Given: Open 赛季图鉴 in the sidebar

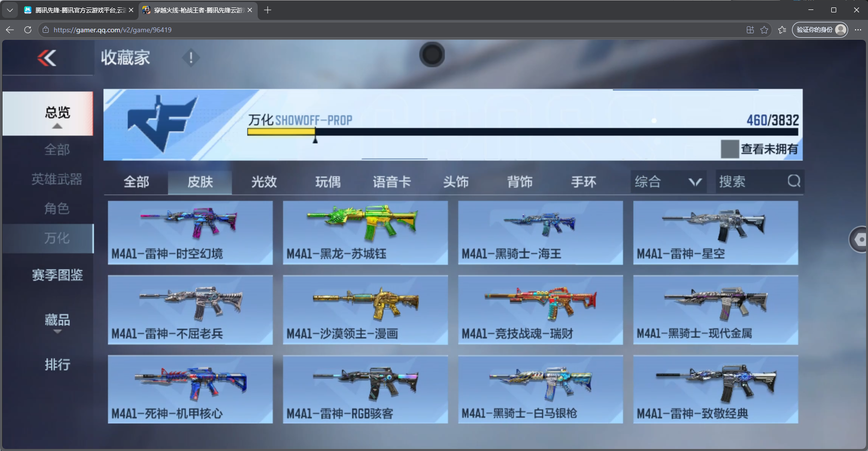Looking at the screenshot, I should pos(57,275).
